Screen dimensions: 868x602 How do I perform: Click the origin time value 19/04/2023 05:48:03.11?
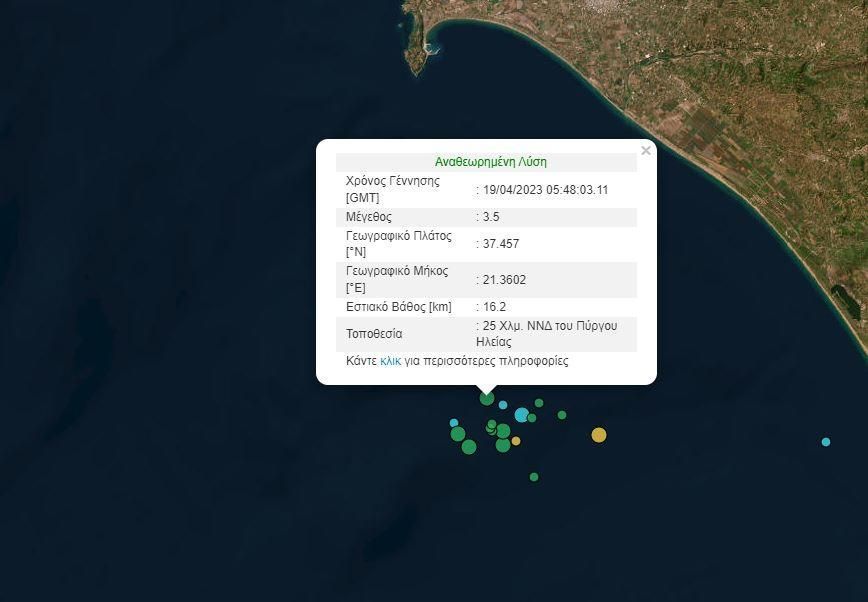point(545,190)
